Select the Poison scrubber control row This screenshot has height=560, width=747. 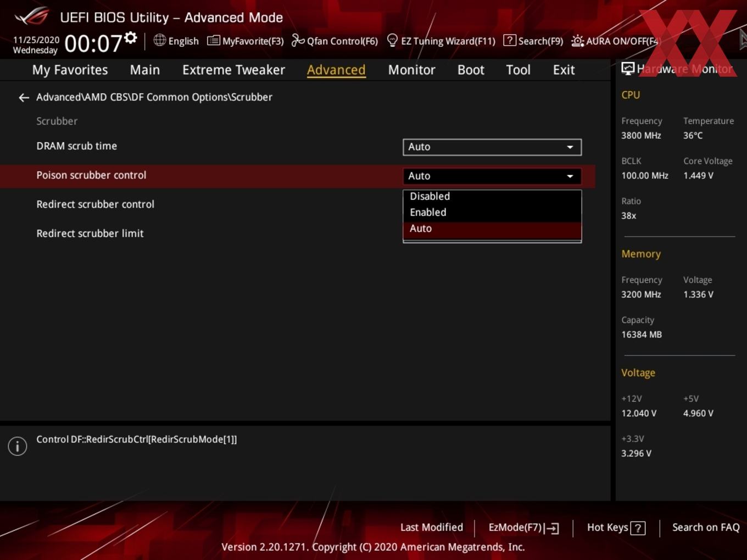298,176
